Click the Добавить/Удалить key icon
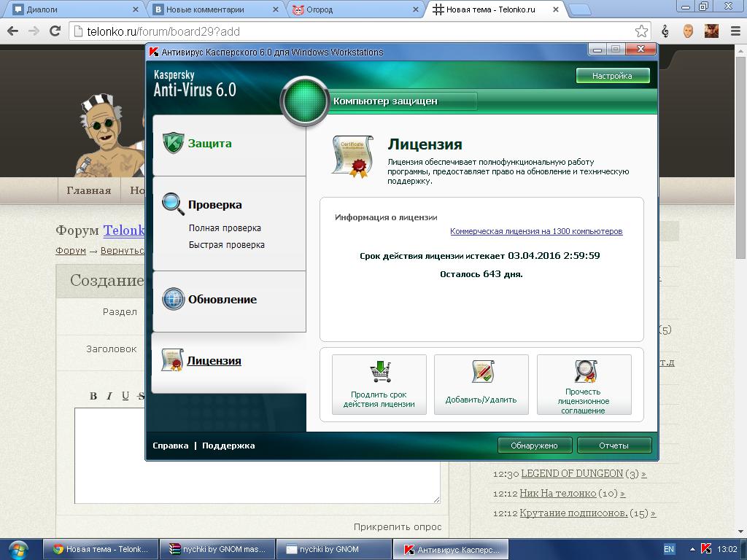This screenshot has width=747, height=560. (x=483, y=372)
